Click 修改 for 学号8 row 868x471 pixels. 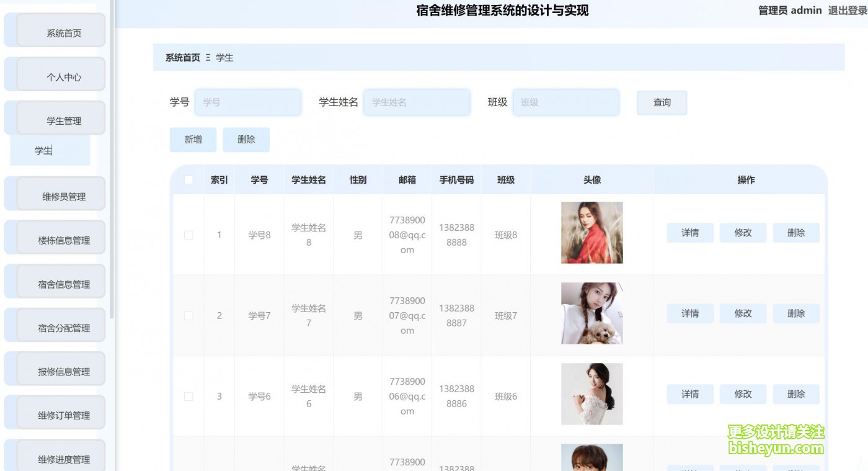743,233
